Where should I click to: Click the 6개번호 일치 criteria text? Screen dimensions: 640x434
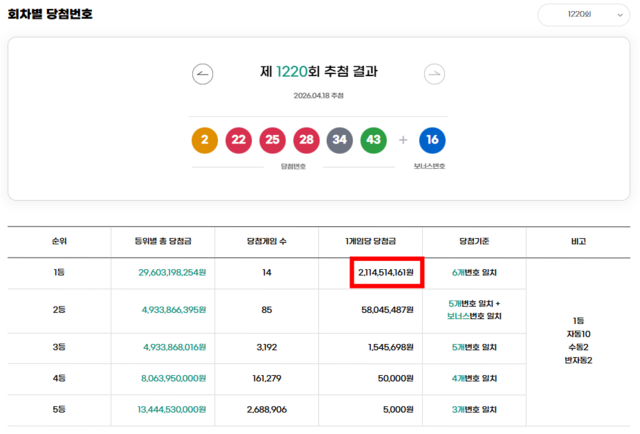(475, 272)
